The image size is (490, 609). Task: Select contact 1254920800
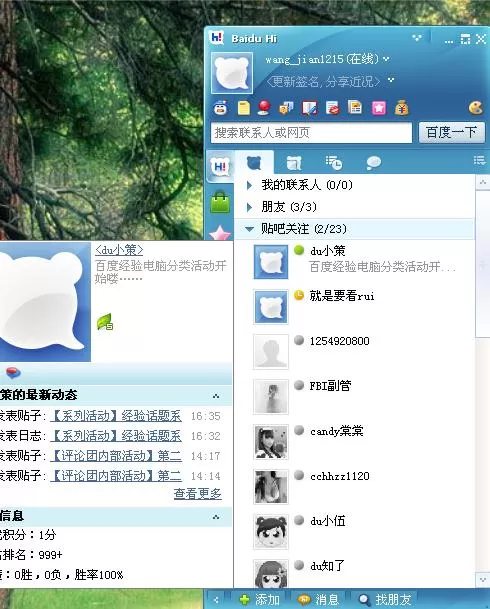click(354, 351)
